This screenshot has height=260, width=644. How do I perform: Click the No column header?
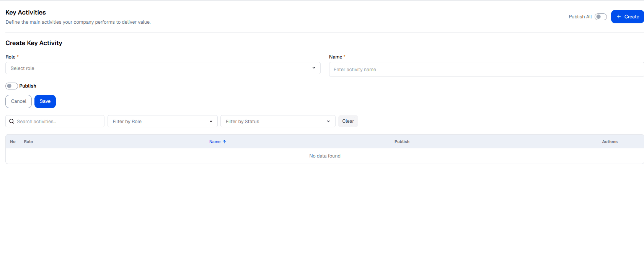coord(13,141)
